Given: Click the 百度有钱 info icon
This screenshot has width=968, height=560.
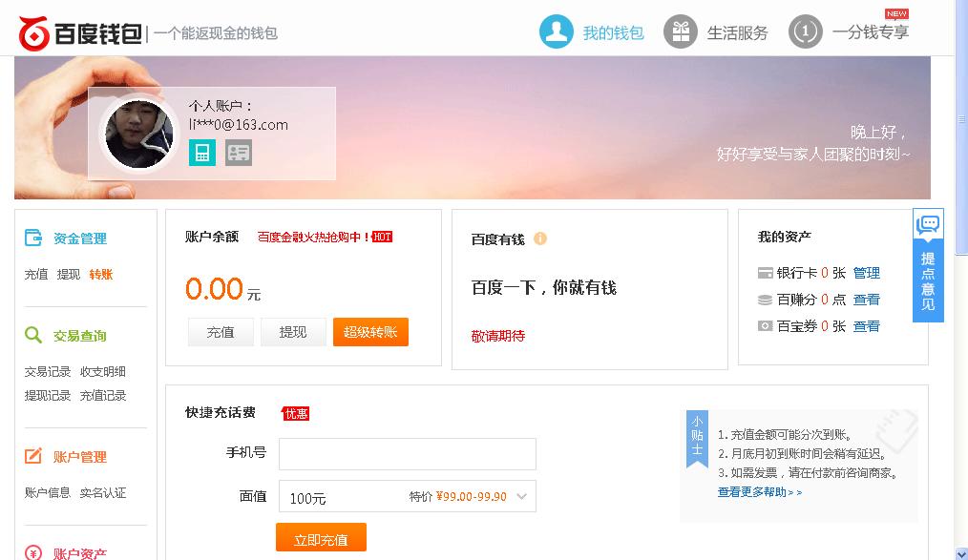Looking at the screenshot, I should (540, 239).
